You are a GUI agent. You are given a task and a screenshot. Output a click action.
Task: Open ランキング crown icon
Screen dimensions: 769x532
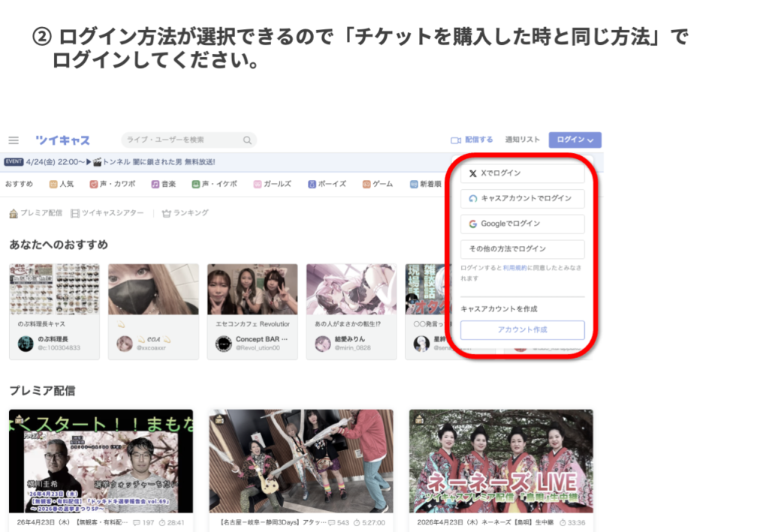click(x=167, y=213)
